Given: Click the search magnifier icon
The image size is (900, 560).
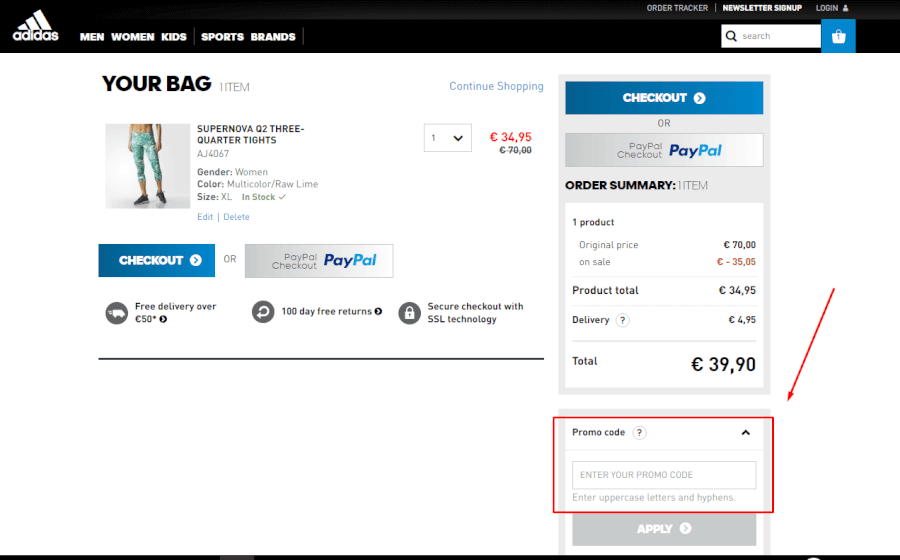Looking at the screenshot, I should point(731,36).
